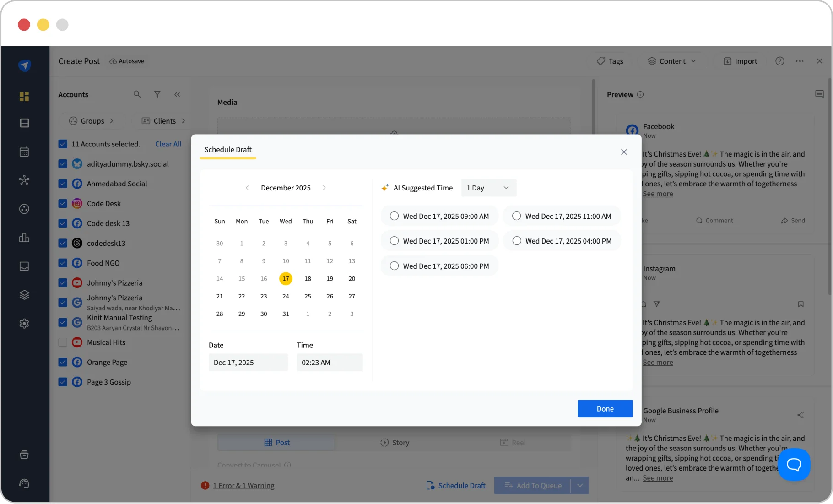
Task: Open the calendar icon in the sidebar
Action: [24, 152]
